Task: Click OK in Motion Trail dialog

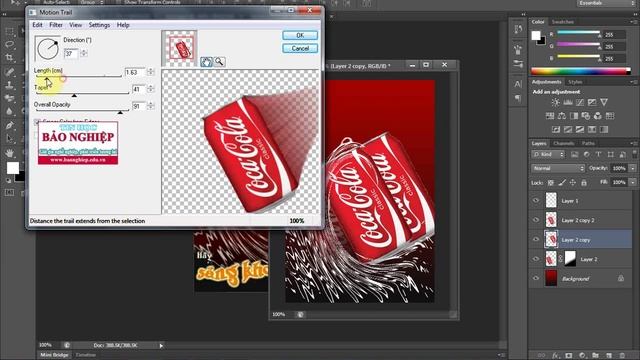Action: point(300,36)
